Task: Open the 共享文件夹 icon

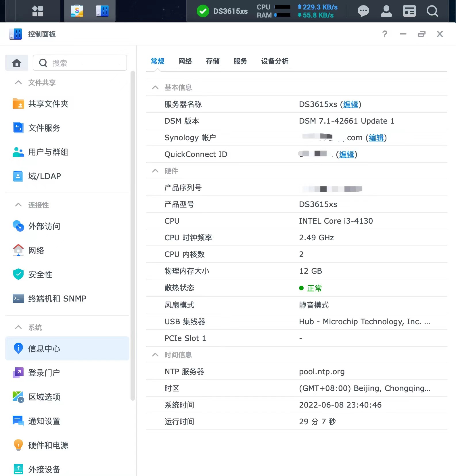Action: pos(18,104)
